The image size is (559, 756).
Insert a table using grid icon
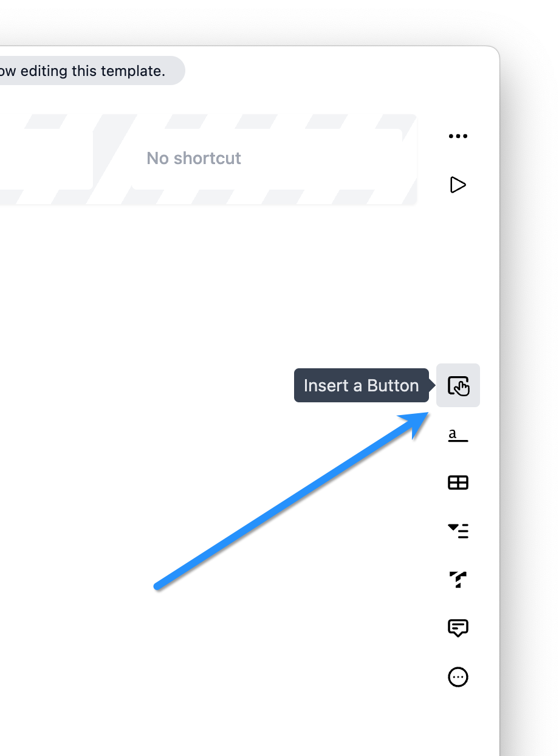(x=458, y=483)
